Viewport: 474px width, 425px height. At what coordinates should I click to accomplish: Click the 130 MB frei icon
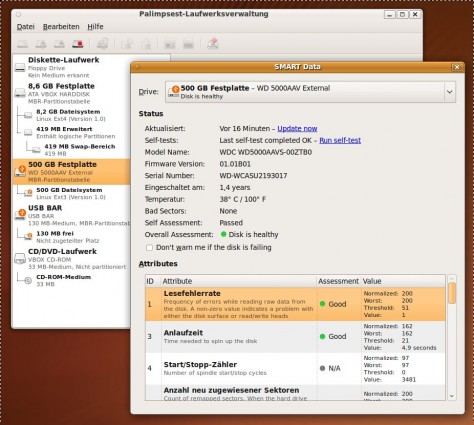click(28, 236)
